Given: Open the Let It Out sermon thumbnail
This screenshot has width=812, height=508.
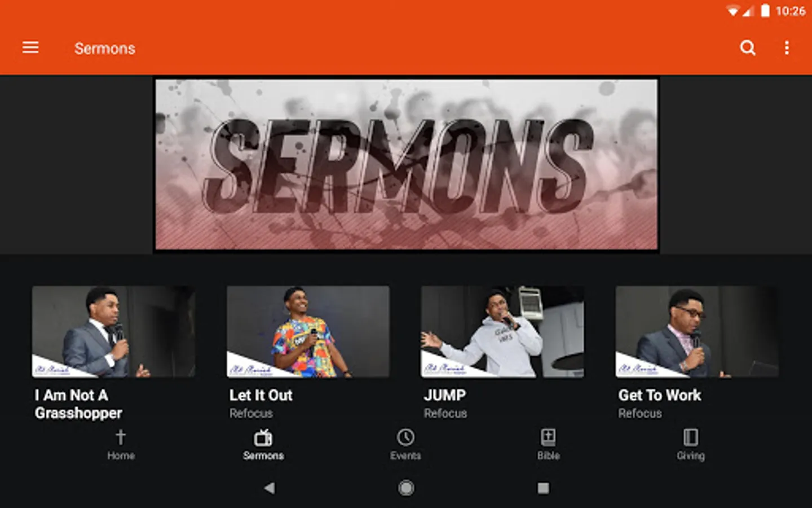Looking at the screenshot, I should tap(308, 331).
